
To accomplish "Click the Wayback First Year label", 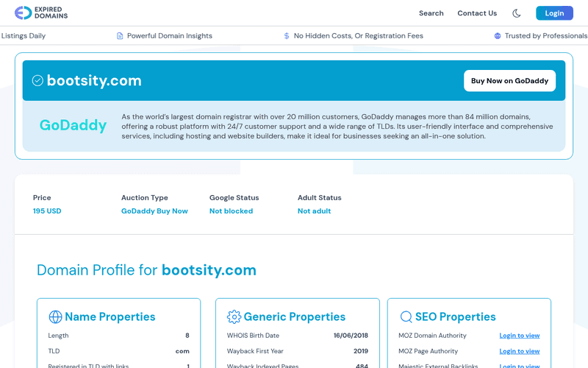I will 255,351.
